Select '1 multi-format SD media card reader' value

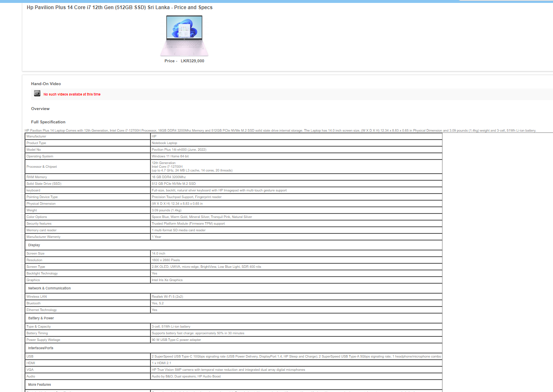point(179,230)
